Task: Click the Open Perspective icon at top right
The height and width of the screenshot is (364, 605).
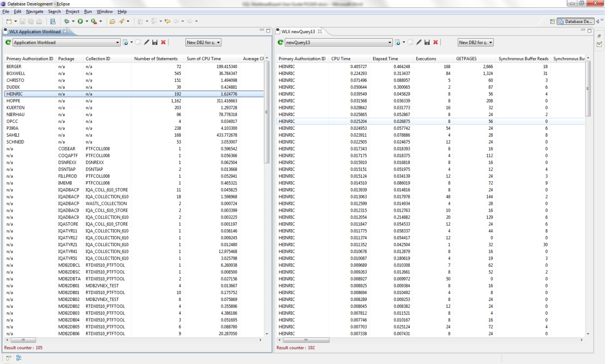Action: (x=552, y=21)
